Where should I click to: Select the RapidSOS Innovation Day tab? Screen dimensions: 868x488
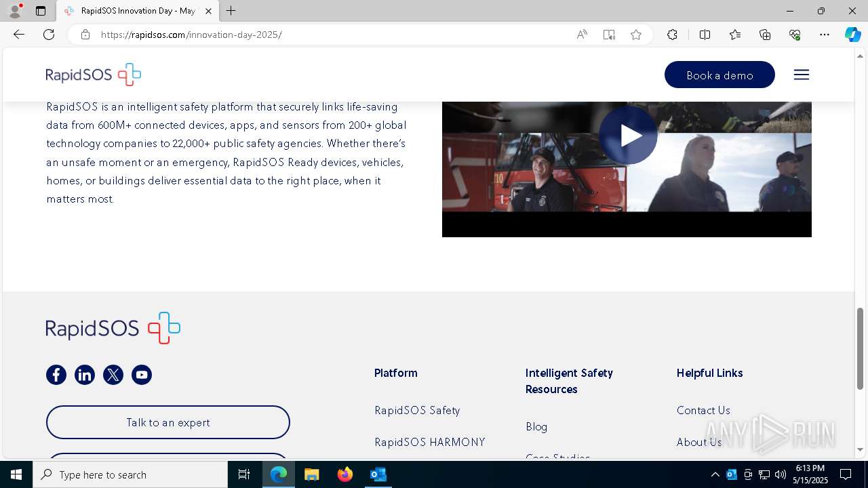137,11
